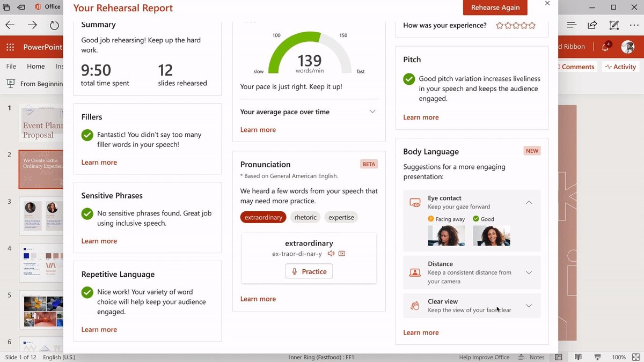Image resolution: width=644 pixels, height=362 pixels.
Task: Click the Fillers green checkmark
Action: (87, 136)
